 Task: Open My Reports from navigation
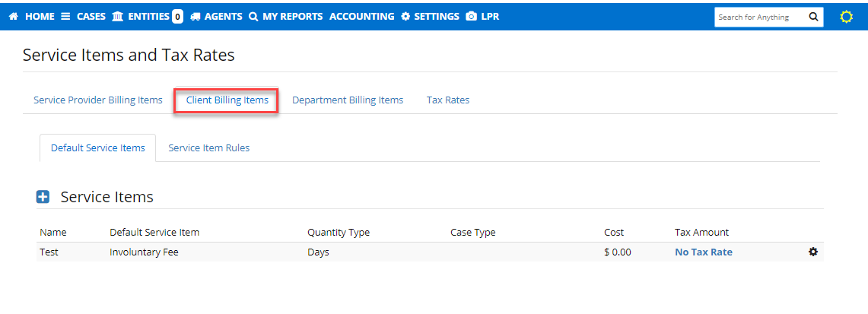(285, 17)
